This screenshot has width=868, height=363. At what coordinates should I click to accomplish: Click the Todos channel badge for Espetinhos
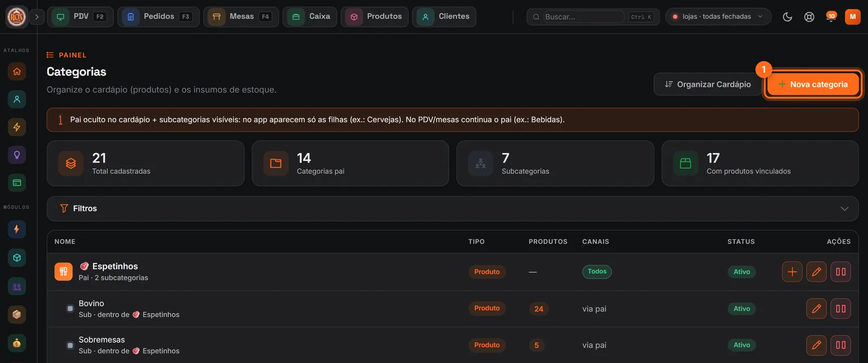[597, 272]
